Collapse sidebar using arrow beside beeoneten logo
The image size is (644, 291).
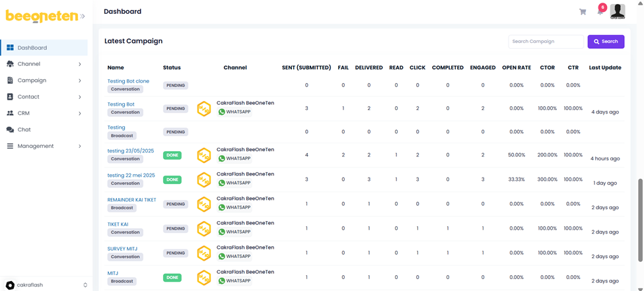(83, 16)
